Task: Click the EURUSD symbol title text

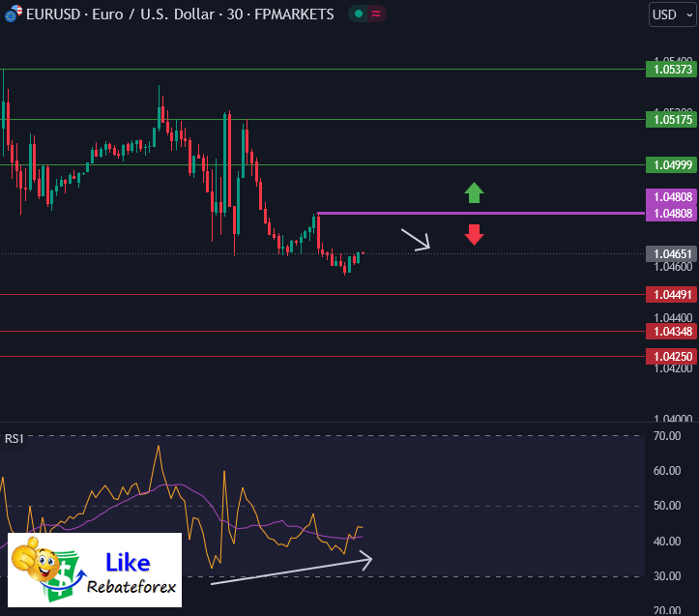Action: (x=180, y=15)
